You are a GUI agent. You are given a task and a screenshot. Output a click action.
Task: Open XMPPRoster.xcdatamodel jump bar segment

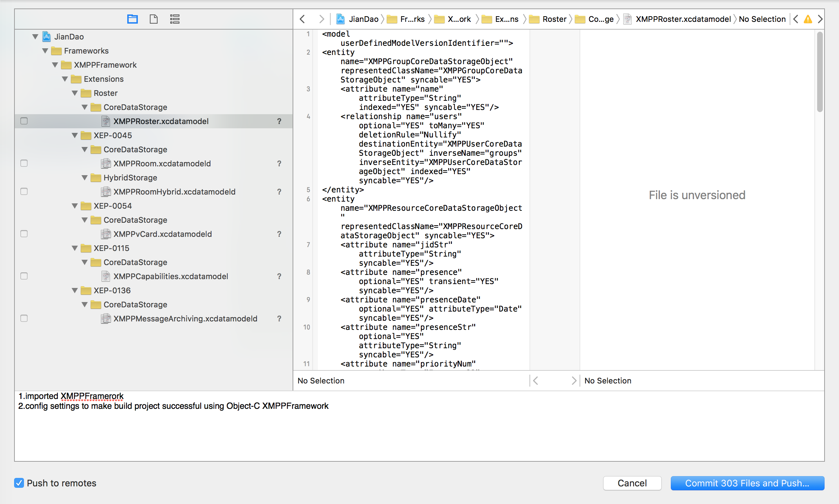683,19
